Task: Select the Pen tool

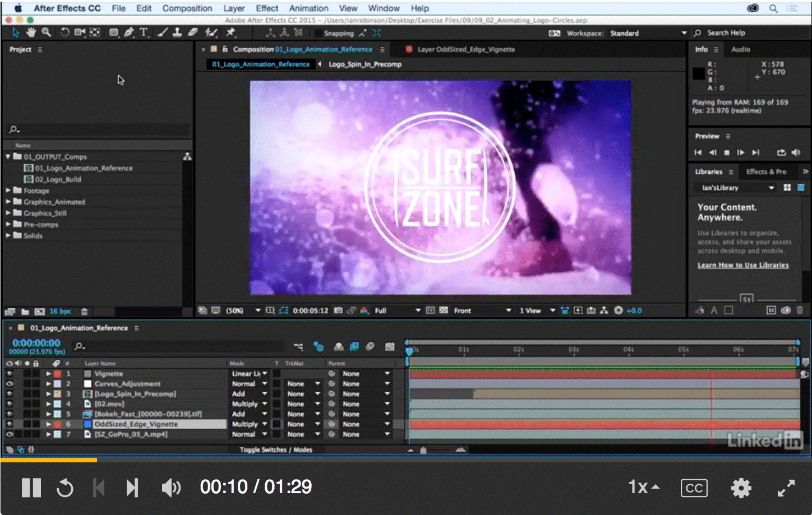Action: (129, 33)
